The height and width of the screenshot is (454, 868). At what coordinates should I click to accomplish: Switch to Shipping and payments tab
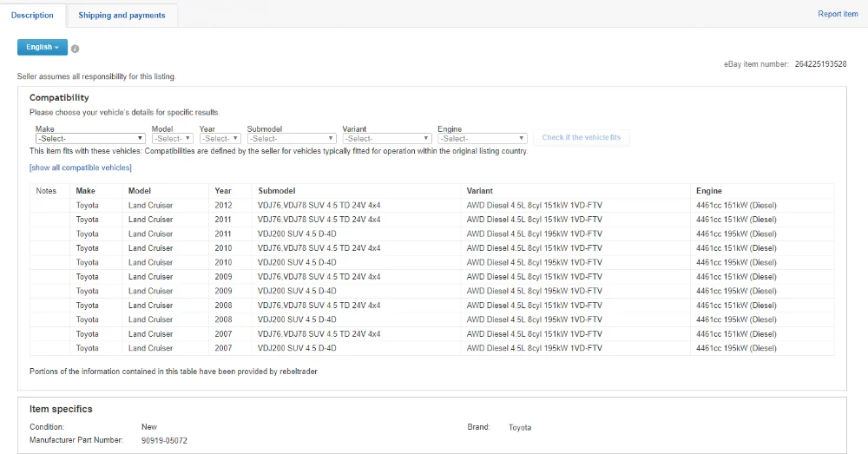[122, 16]
